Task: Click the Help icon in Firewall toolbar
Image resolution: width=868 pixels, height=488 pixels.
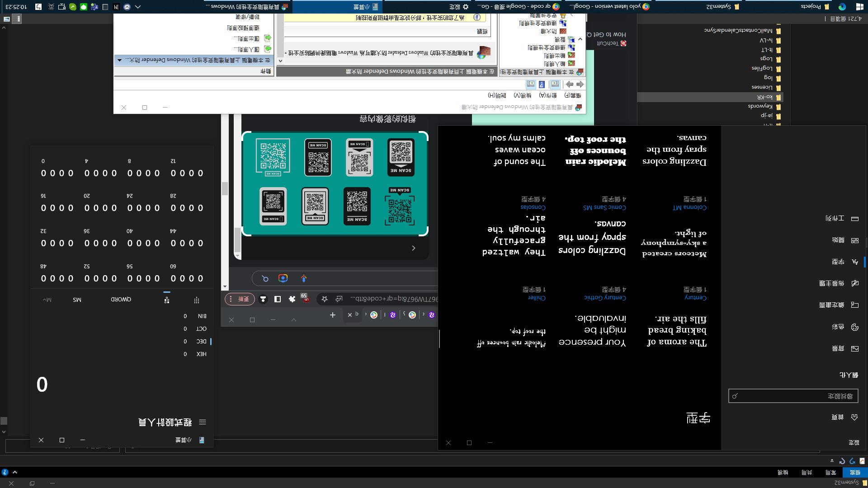Action: point(542,84)
